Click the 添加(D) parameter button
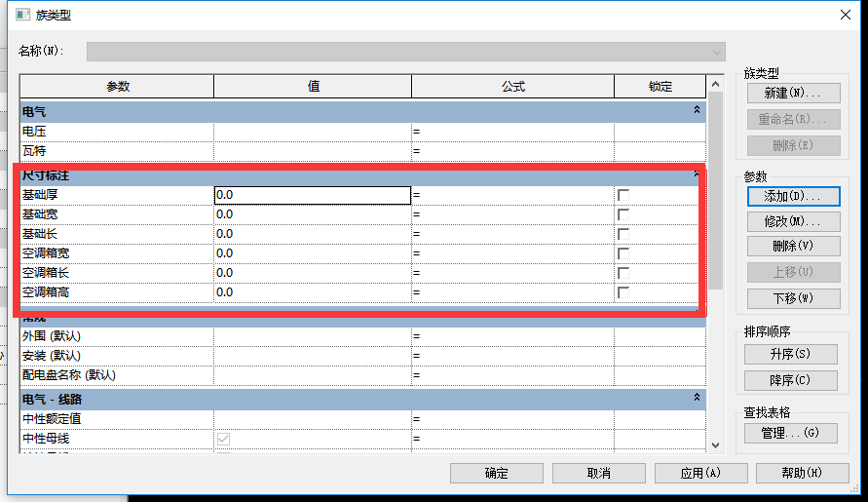 click(x=793, y=196)
